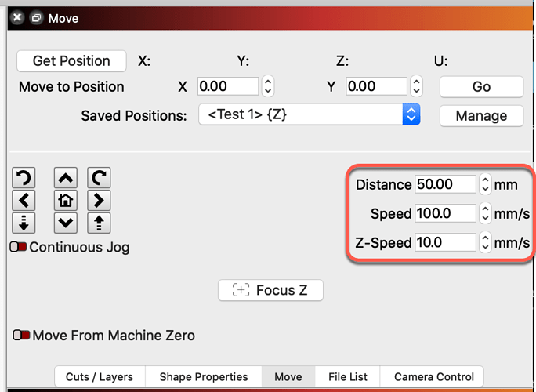The width and height of the screenshot is (536, 392).
Task: Enable the Continuous Jog toggle
Action: click(19, 247)
